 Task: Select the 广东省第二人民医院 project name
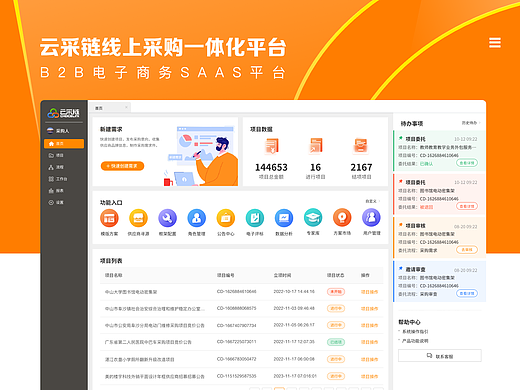[148, 342]
